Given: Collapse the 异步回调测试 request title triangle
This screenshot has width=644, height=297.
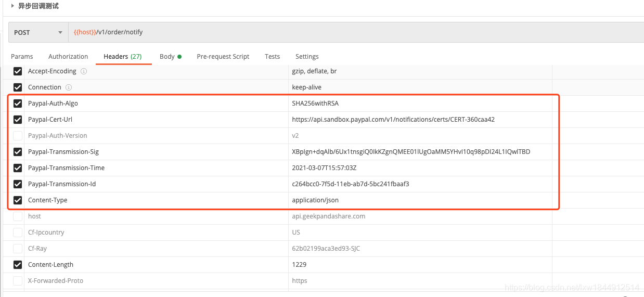Looking at the screenshot, I should (12, 6).
